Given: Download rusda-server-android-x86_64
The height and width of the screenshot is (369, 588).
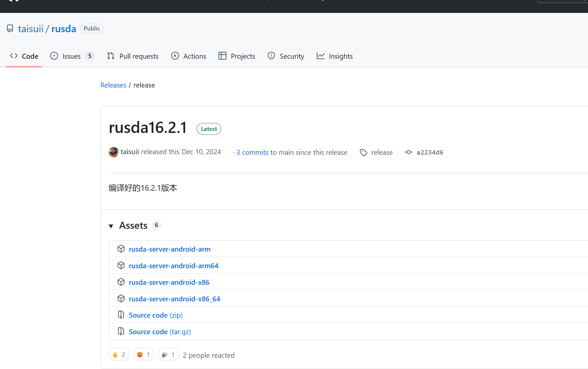Looking at the screenshot, I should point(174,299).
